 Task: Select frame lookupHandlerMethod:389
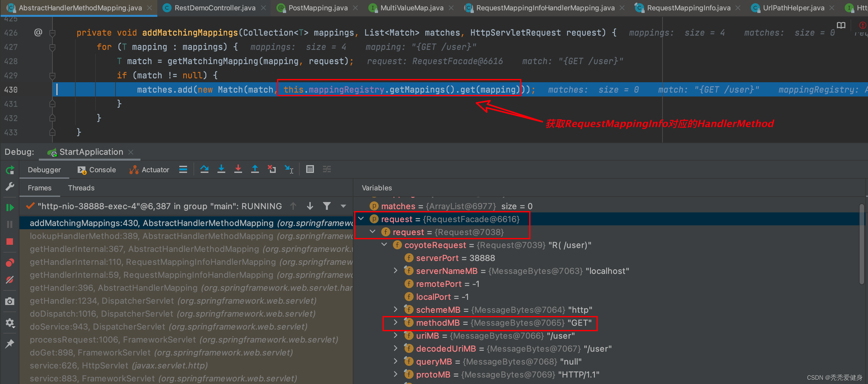tap(186, 236)
